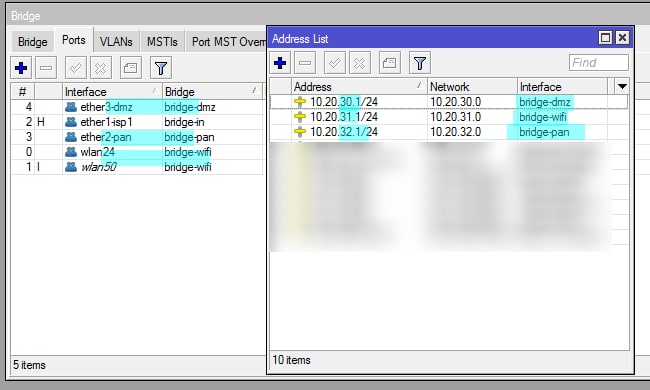Screen dimensions: 650x390
Task: Disable selected port with X icon in Bridge window
Action: tap(101, 68)
